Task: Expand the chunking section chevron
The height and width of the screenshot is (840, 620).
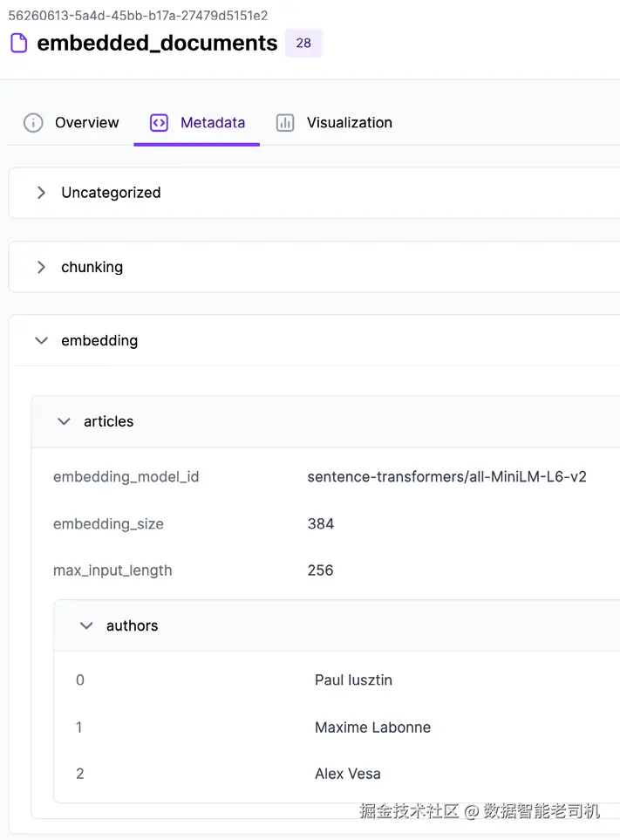Action: tap(41, 267)
